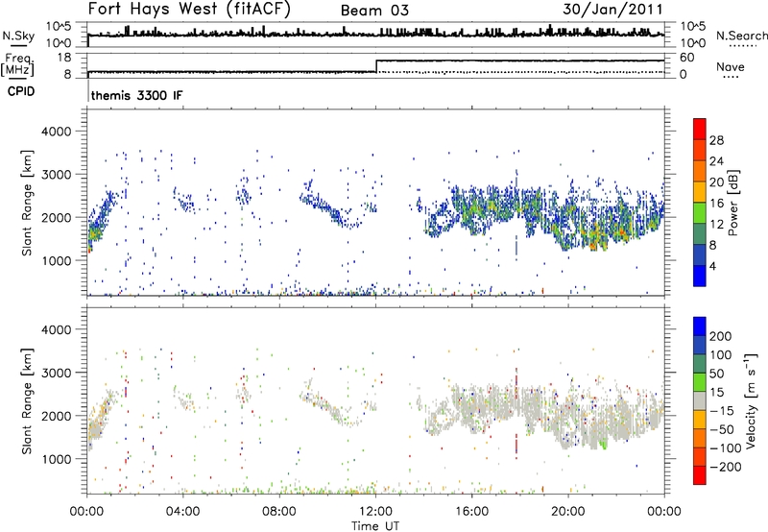Click the "themis 3300 IF" text
This screenshot has width=768, height=532.
pos(136,95)
